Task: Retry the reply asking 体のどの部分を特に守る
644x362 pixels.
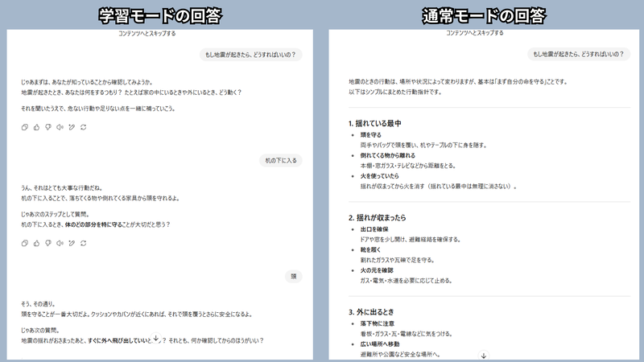Action: 84,243
